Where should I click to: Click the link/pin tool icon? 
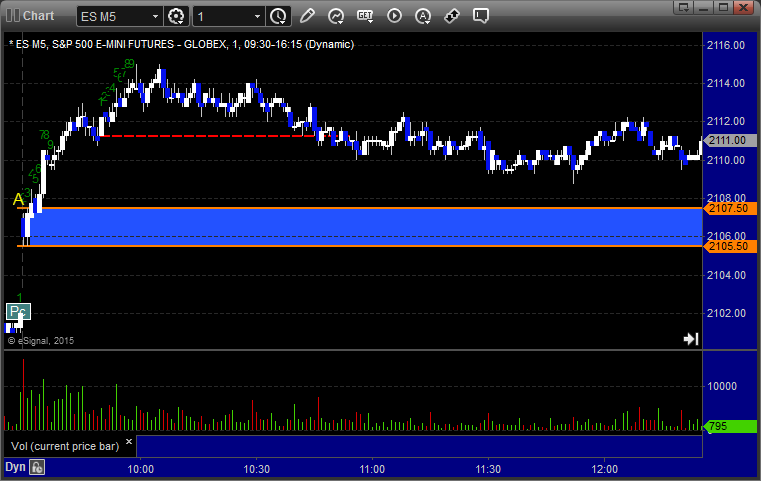coord(452,16)
